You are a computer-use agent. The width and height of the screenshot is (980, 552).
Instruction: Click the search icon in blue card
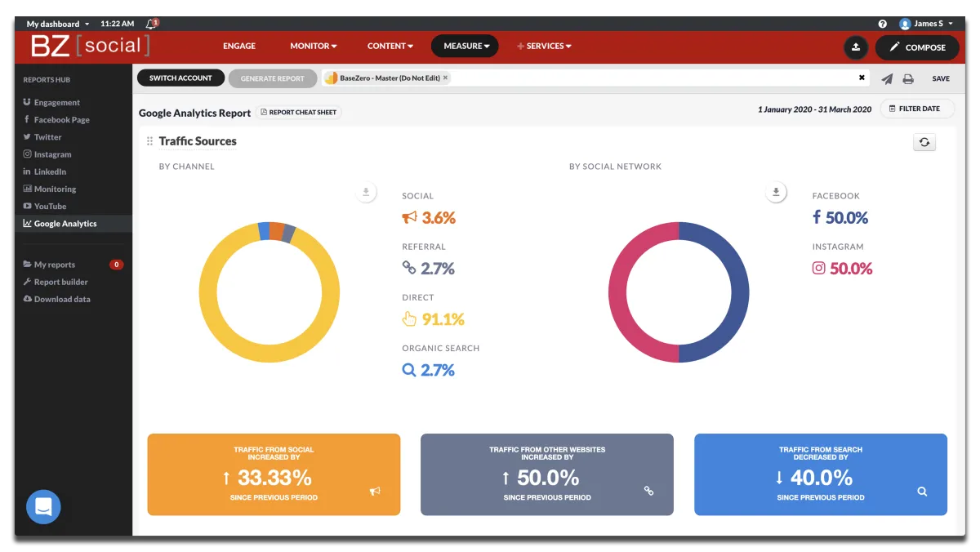point(922,492)
